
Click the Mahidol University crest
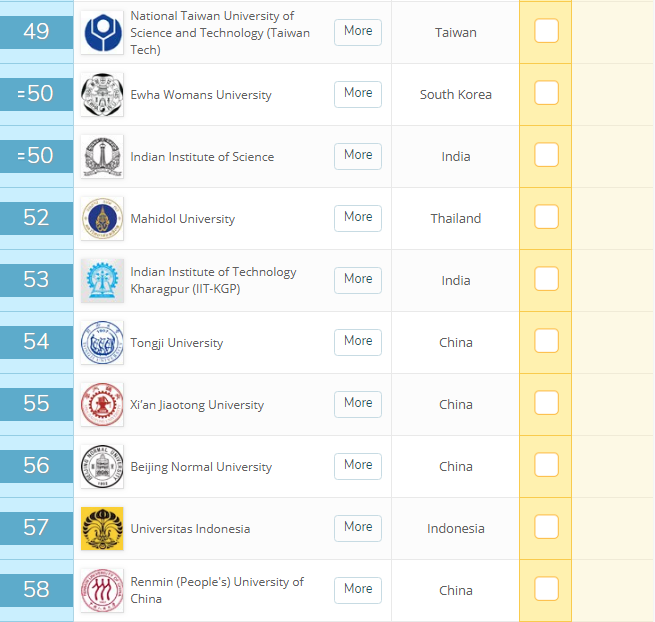(x=102, y=218)
